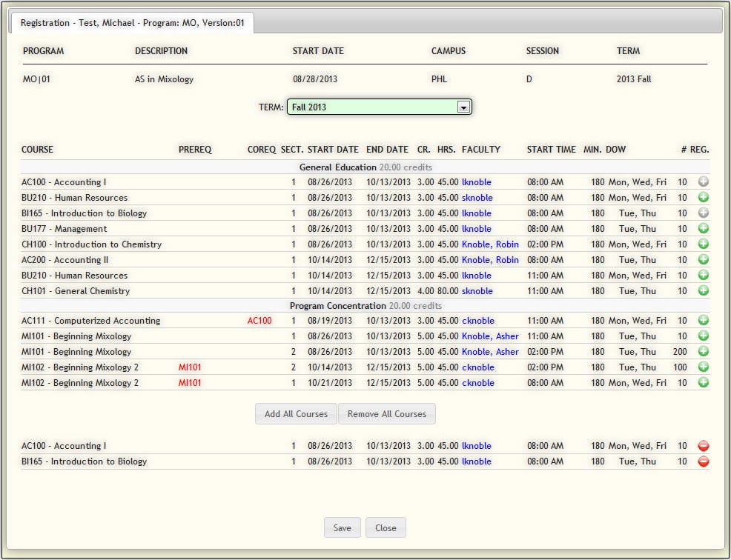Click program description AS in Mixology
Screen dimensions: 731x560
pos(164,79)
